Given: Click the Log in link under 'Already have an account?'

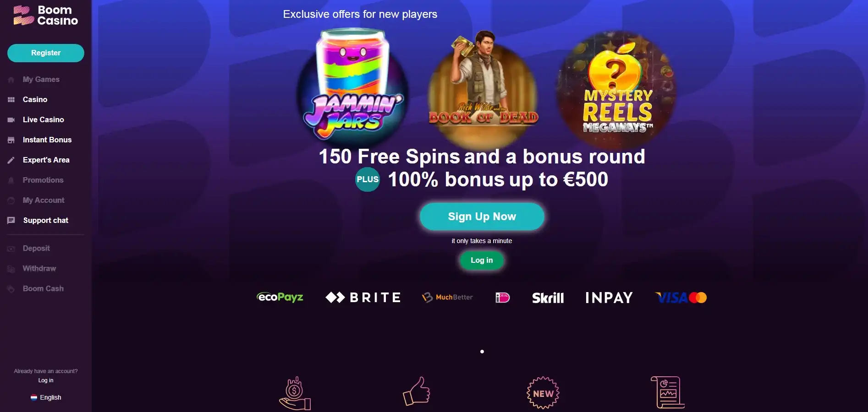Looking at the screenshot, I should click(46, 380).
